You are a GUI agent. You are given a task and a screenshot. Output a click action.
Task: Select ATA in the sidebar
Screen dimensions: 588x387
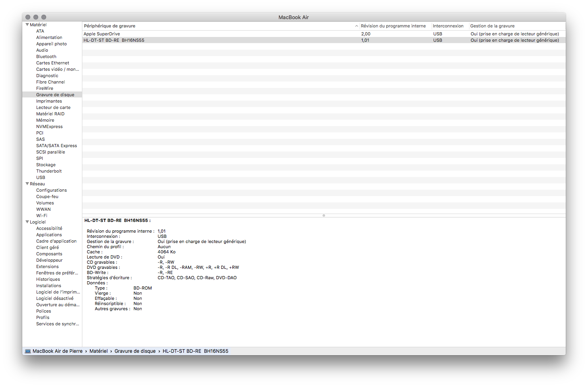40,31
